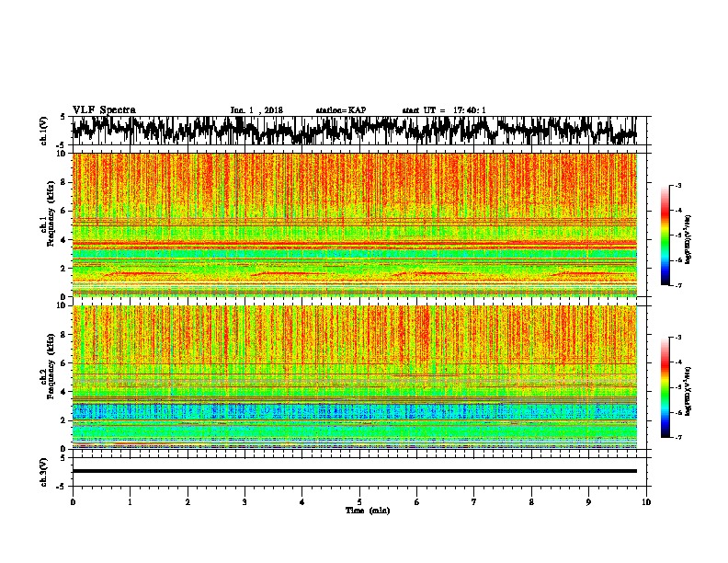Click the ch.2 colorbar "log(PSD)" label
The width and height of the screenshot is (728, 563).
(x=688, y=391)
